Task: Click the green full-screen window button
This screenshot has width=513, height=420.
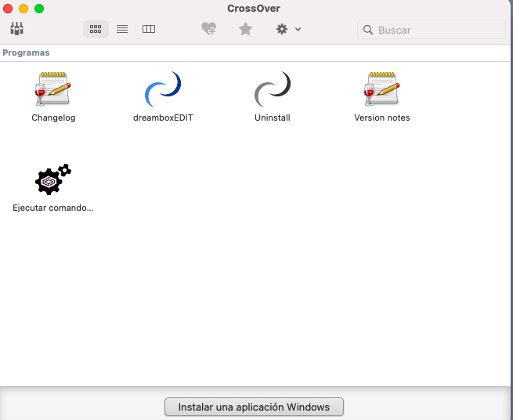Action: click(x=39, y=9)
